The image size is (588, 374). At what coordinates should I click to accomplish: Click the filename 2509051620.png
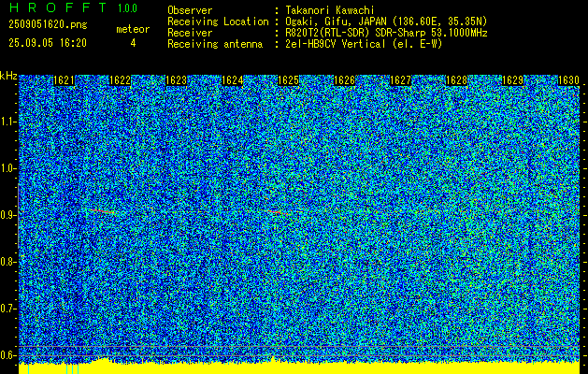tap(48, 24)
